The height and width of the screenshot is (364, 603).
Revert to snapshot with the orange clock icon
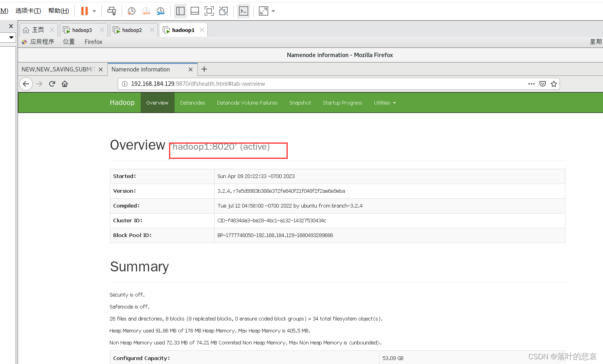click(x=146, y=11)
